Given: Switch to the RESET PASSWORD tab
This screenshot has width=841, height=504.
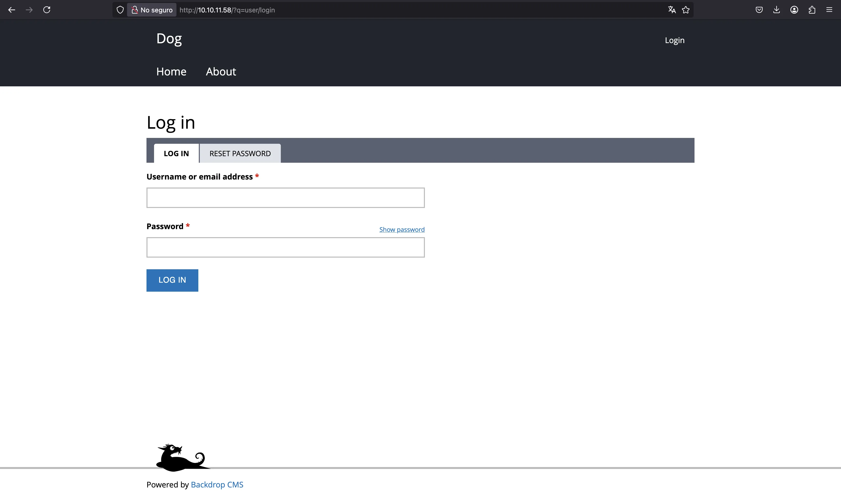Looking at the screenshot, I should (240, 153).
